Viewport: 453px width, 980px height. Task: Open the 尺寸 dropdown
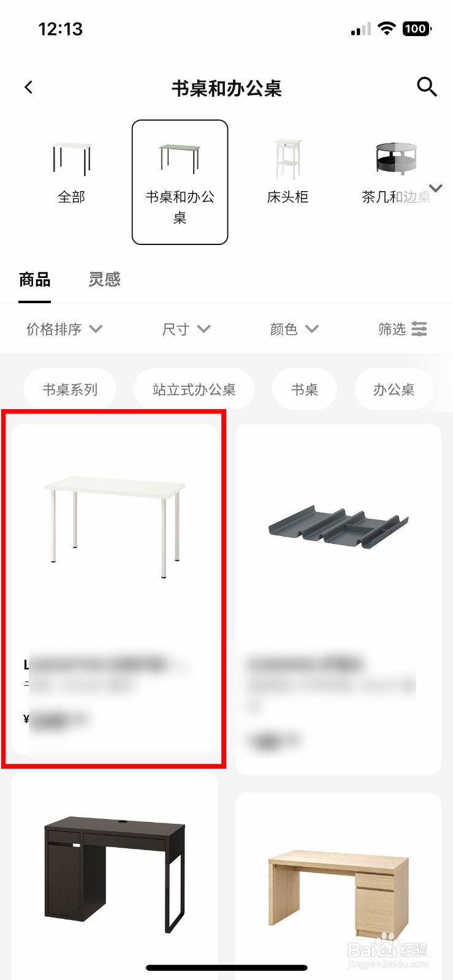point(186,329)
